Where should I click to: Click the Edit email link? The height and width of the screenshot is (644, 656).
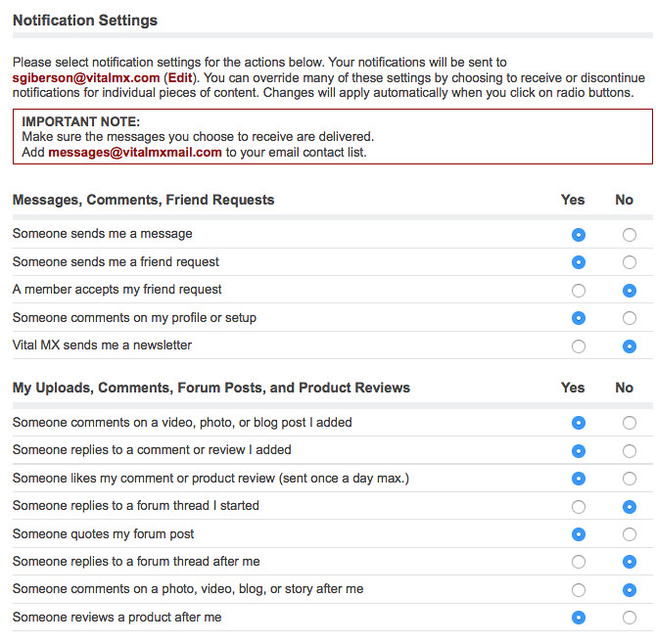click(x=180, y=77)
